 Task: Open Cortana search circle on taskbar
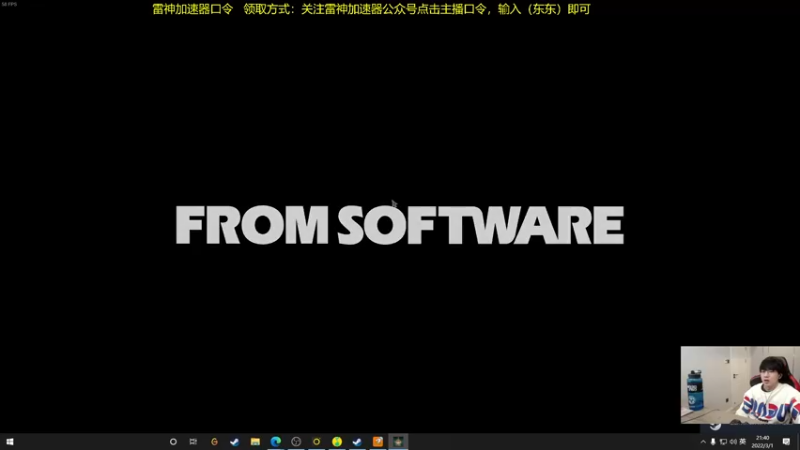point(173,442)
